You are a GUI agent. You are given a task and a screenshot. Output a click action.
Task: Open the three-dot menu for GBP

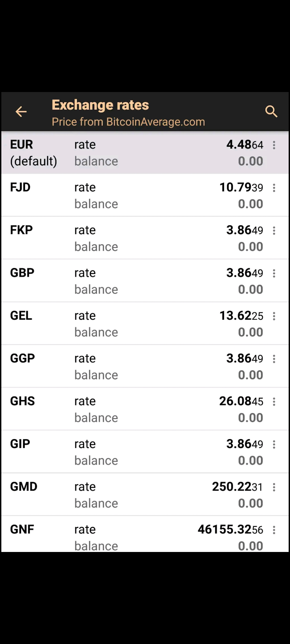click(x=274, y=273)
